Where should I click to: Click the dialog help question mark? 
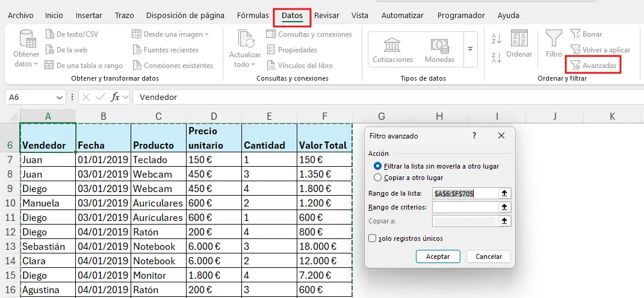pyautogui.click(x=474, y=135)
